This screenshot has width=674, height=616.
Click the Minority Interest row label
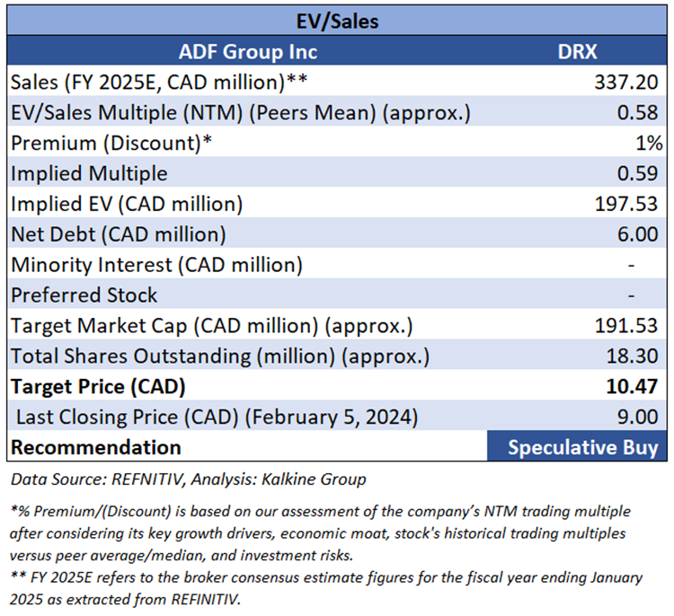tap(156, 265)
